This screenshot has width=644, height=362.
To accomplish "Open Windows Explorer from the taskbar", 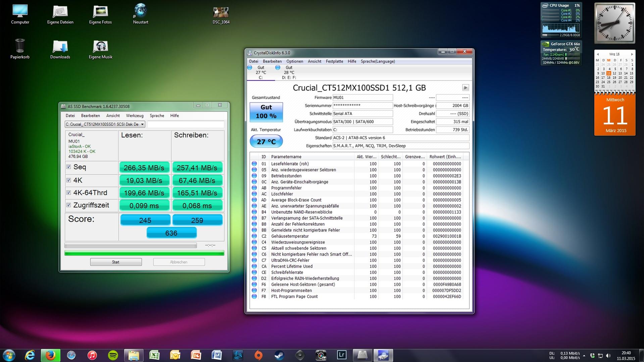I will point(134,355).
